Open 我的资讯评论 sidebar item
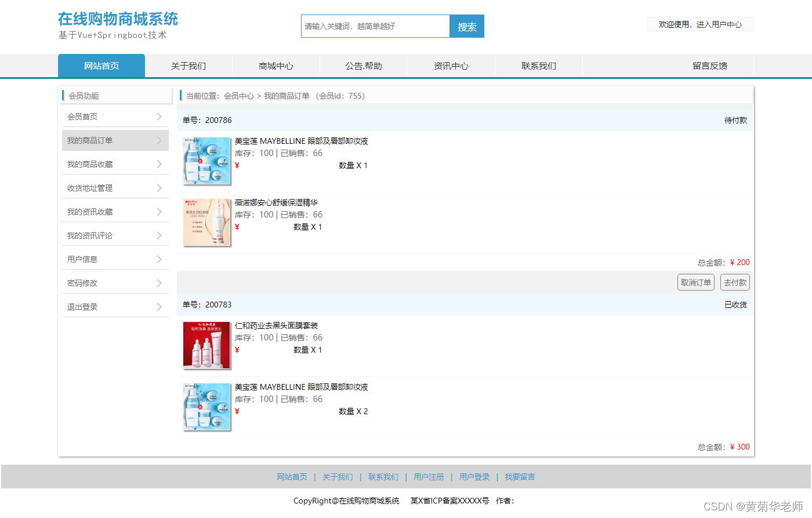812x518 pixels. coord(115,236)
